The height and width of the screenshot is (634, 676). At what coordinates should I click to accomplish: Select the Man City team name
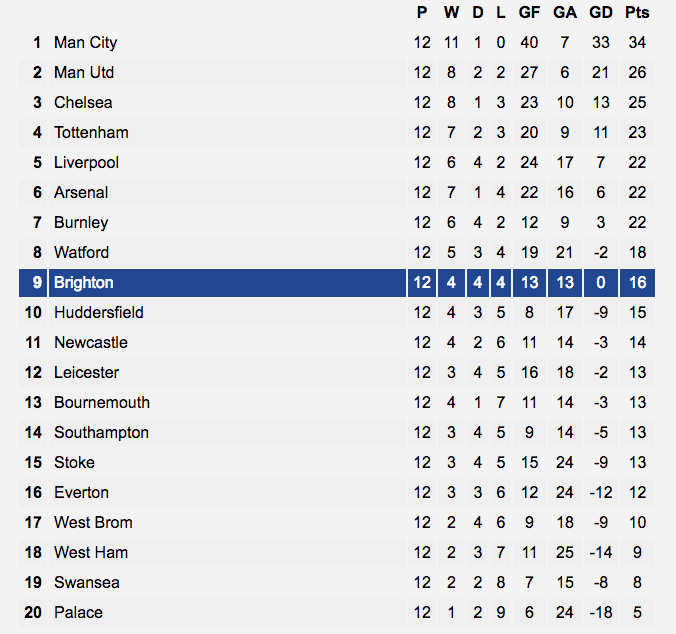[x=85, y=43]
